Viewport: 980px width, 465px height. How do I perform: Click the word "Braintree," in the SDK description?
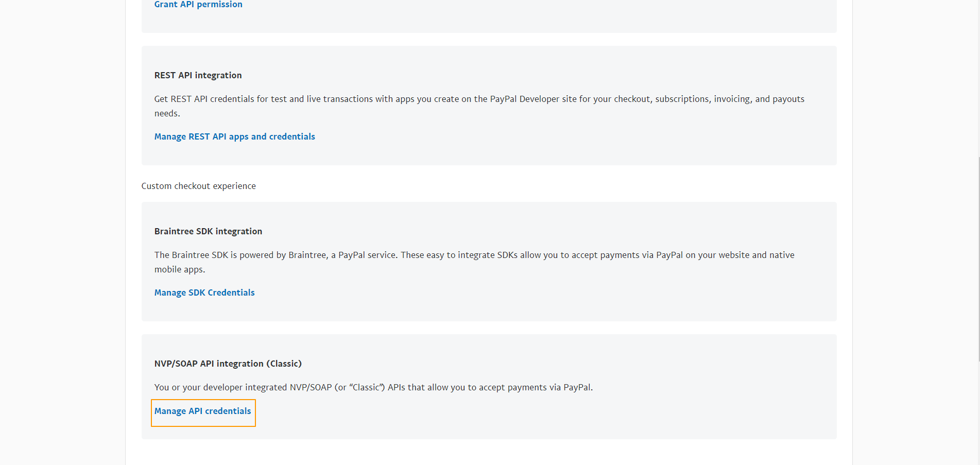pos(307,255)
